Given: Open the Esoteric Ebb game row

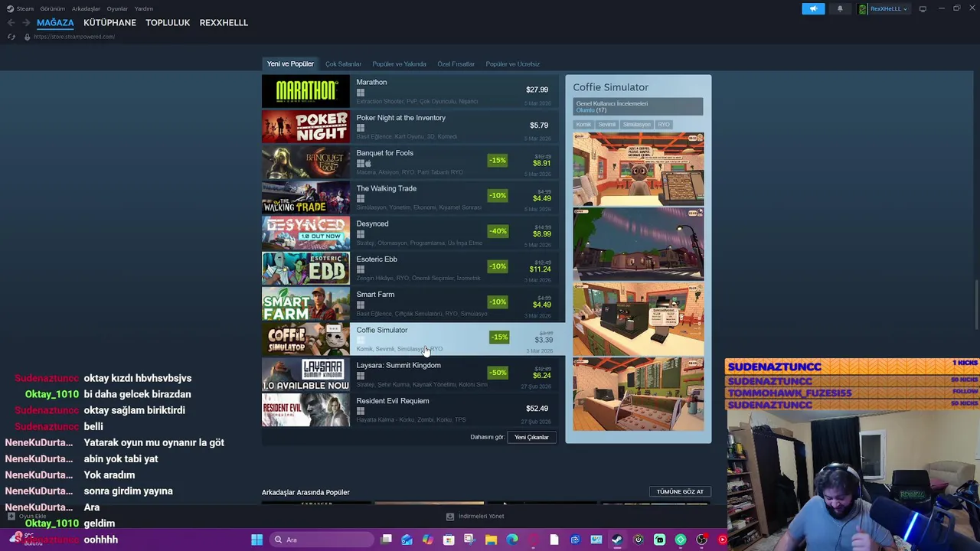Looking at the screenshot, I should pyautogui.click(x=410, y=268).
